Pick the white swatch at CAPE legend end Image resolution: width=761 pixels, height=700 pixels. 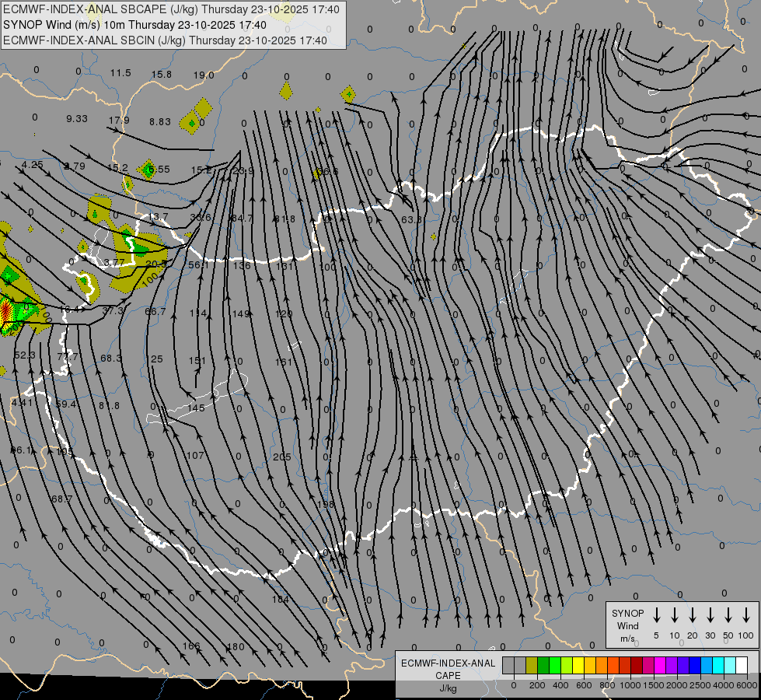click(741, 666)
